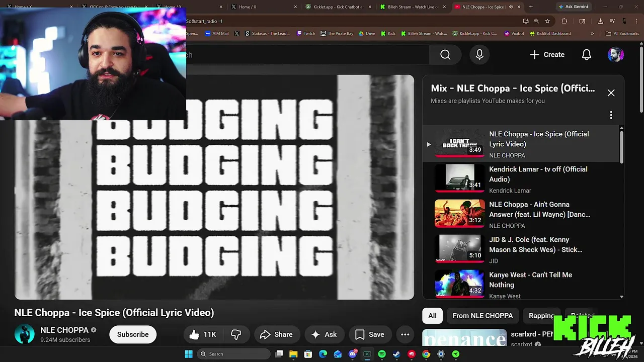The width and height of the screenshot is (644, 362).
Task: Open Steam from the taskbar
Action: pyautogui.click(x=396, y=354)
